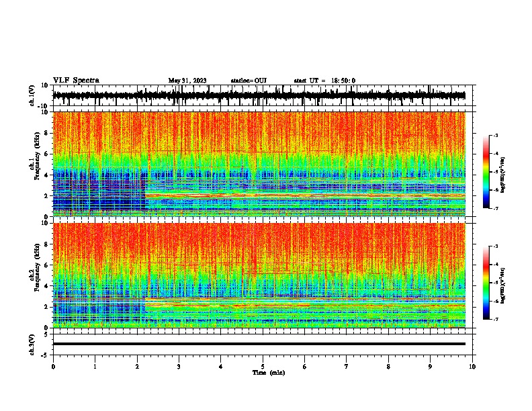Click the "3" tick on the time axis
Image resolution: width=532 pixels, height=411 pixels.
[179, 367]
